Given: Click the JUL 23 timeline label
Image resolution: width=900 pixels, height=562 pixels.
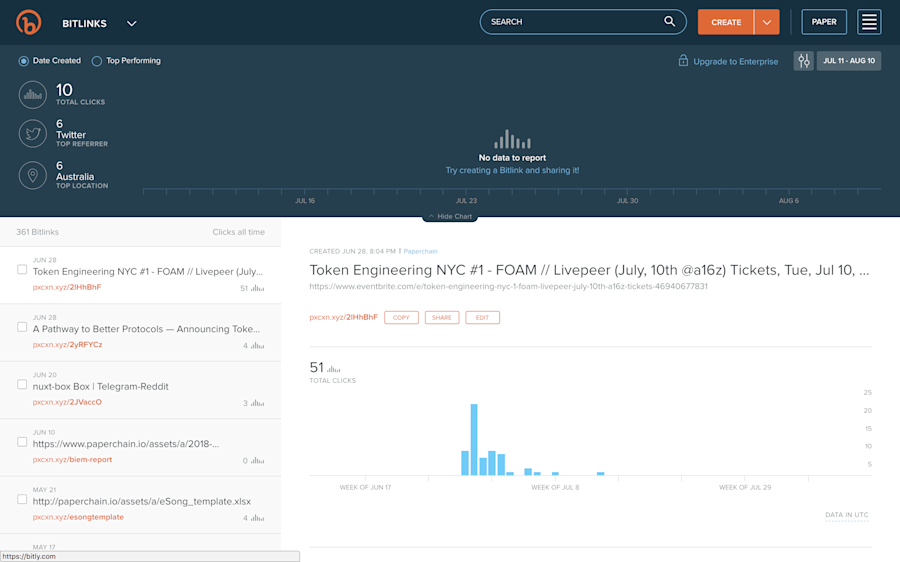Looking at the screenshot, I should pyautogui.click(x=466, y=201).
